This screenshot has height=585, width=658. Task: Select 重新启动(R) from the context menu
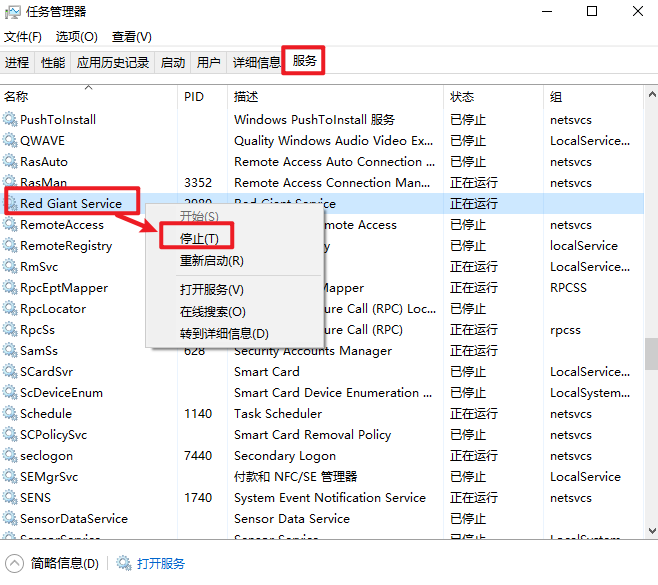pyautogui.click(x=211, y=261)
